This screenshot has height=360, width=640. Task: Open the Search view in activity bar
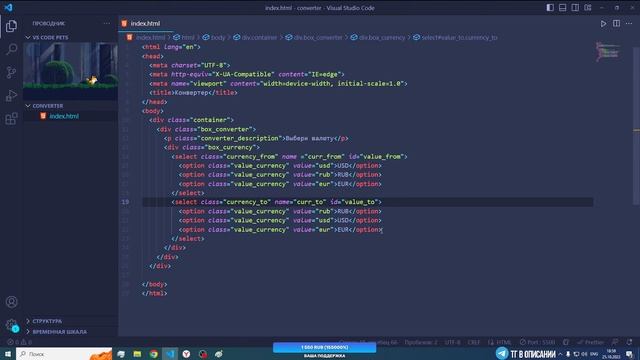pyautogui.click(x=11, y=49)
